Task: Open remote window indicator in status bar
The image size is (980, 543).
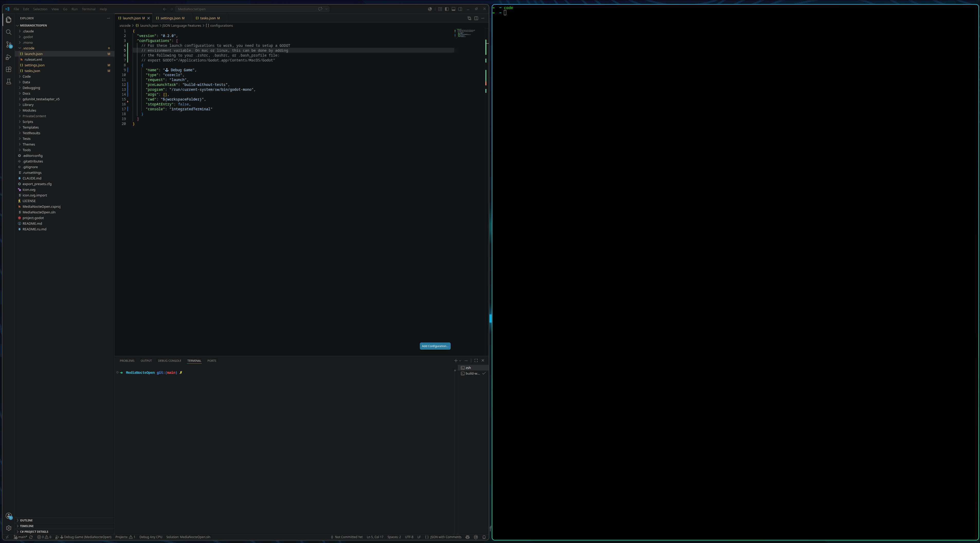Action: 7,537
